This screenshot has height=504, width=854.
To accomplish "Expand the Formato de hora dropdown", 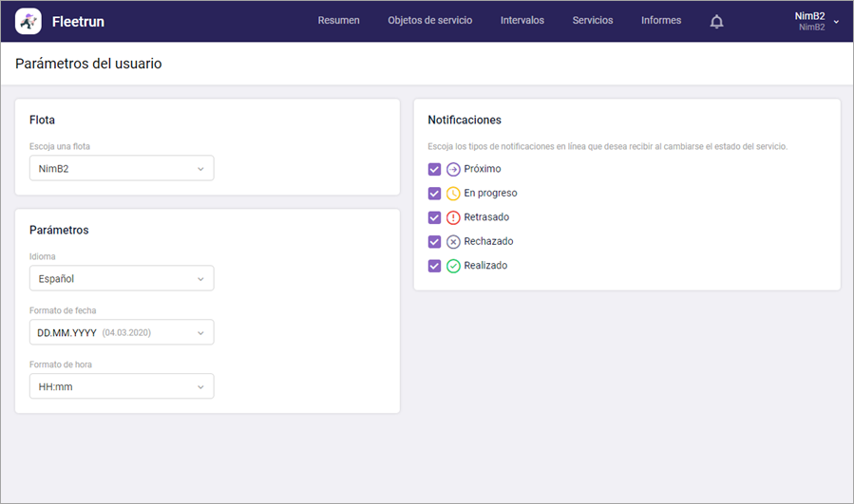I will tap(122, 386).
